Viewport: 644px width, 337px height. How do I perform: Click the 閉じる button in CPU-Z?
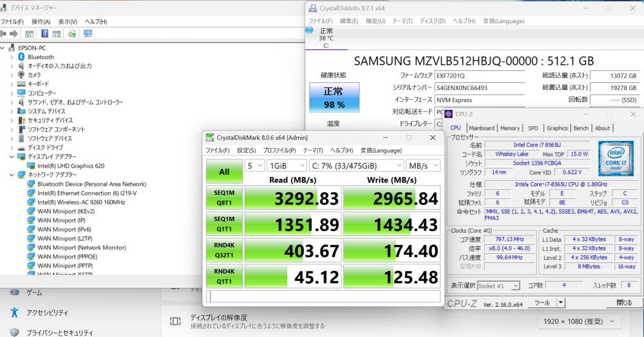[x=624, y=303]
